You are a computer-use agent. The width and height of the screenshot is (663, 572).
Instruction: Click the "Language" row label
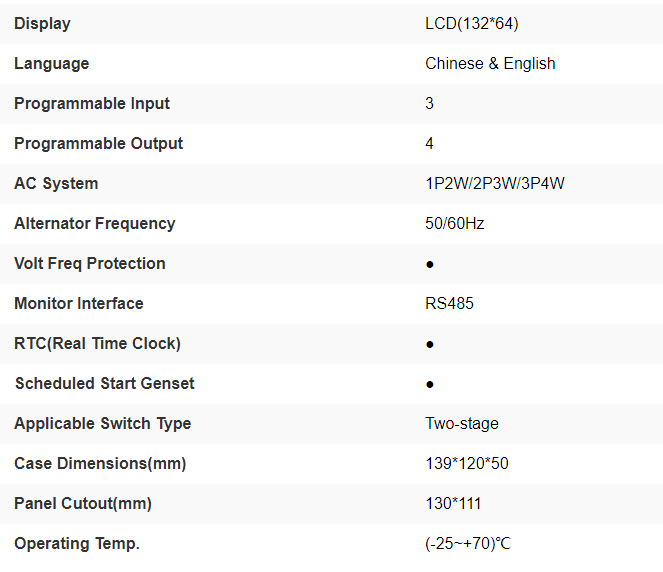click(51, 63)
